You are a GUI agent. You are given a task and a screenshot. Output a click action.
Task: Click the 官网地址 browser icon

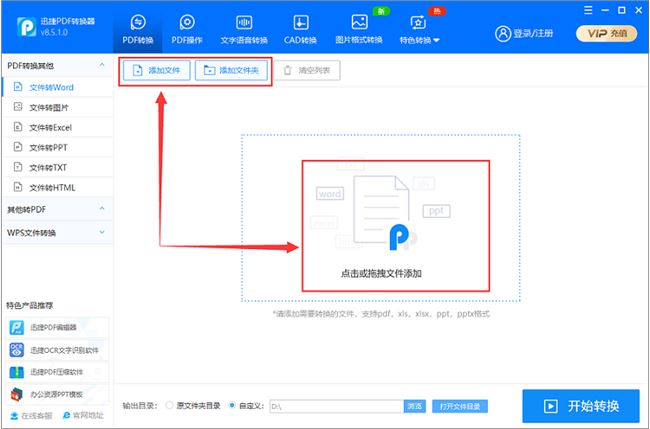(66, 415)
